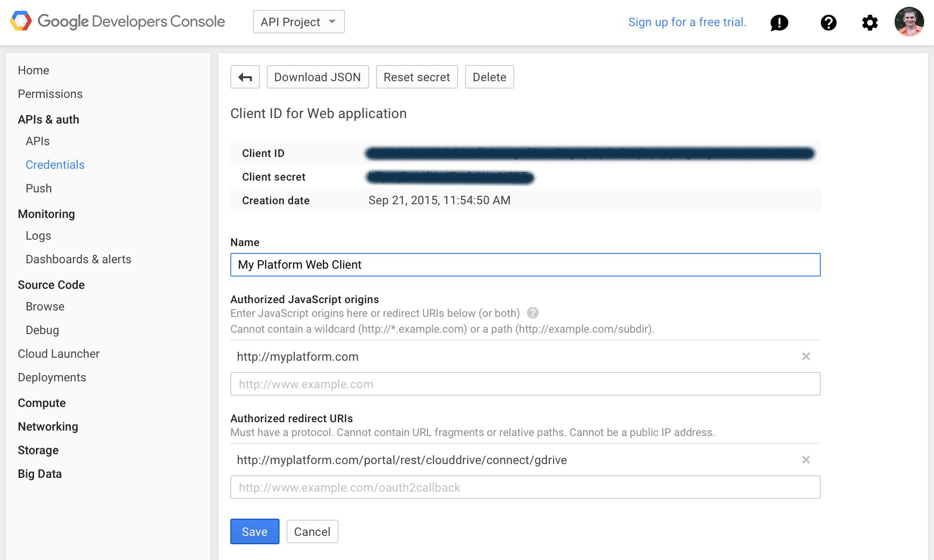Collapse the Source Code section
934x560 pixels.
click(x=51, y=285)
